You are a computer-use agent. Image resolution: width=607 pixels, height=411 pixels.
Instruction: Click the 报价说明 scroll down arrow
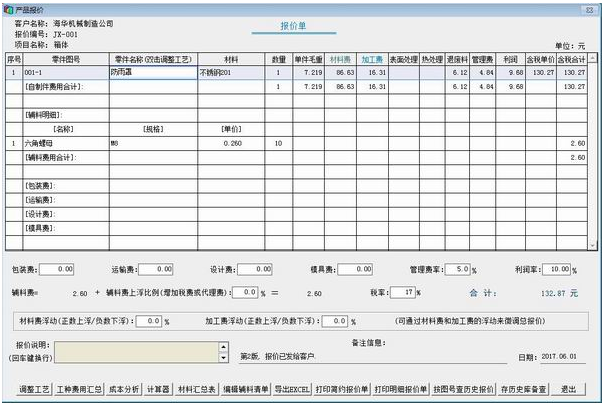point(224,358)
